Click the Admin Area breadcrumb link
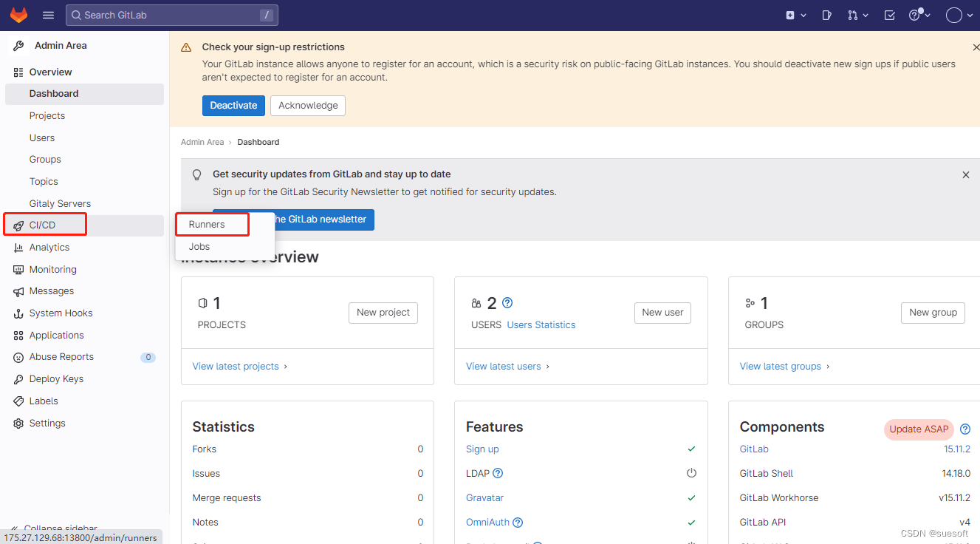 (202, 142)
